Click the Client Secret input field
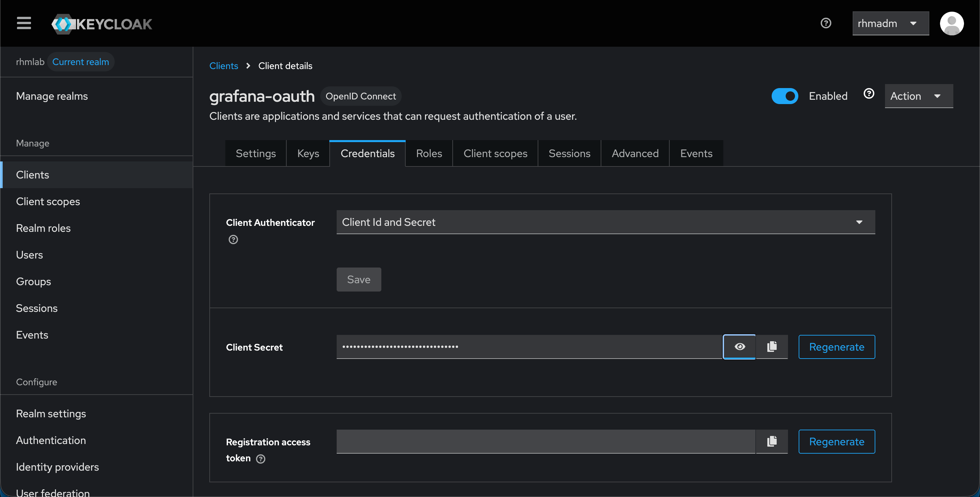Image resolution: width=980 pixels, height=497 pixels. [x=529, y=346]
